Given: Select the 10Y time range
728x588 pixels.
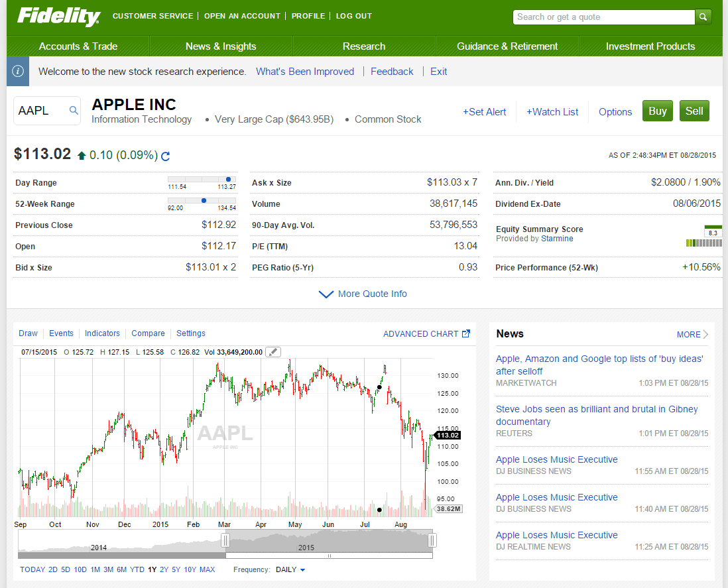Looking at the screenshot, I should pyautogui.click(x=190, y=569).
